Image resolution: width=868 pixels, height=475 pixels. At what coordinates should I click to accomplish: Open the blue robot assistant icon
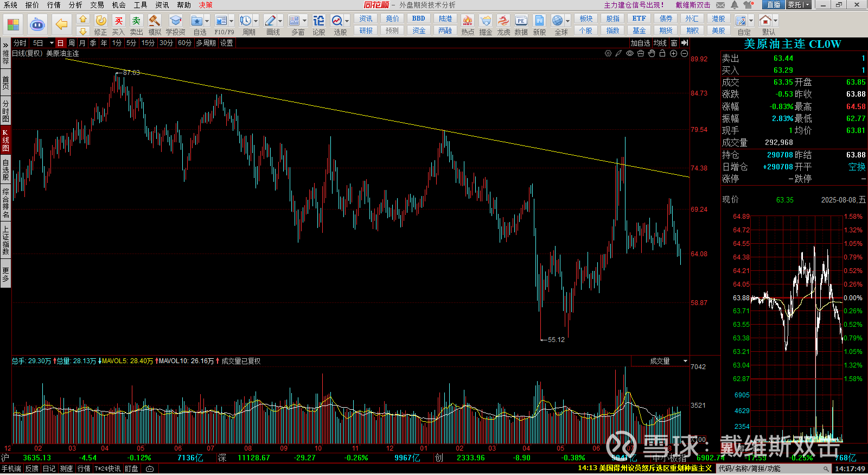pos(37,24)
